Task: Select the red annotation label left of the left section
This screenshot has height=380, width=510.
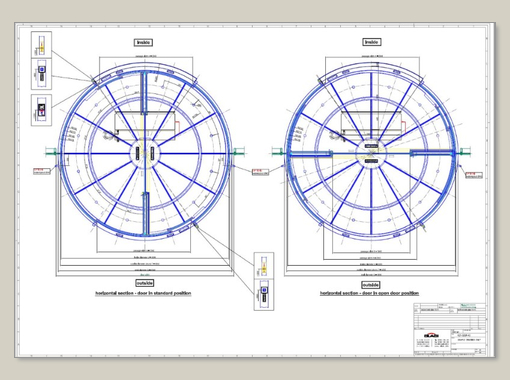Action: coord(42,171)
